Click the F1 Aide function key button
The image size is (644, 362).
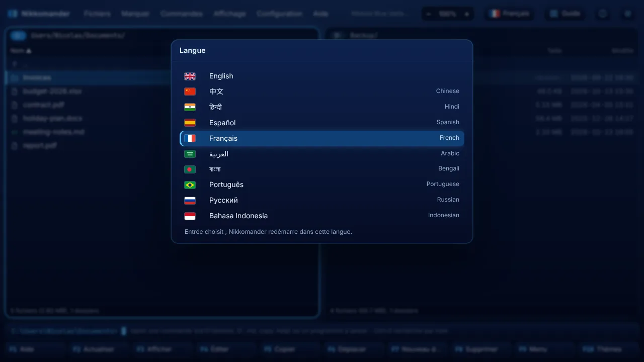[35, 349]
